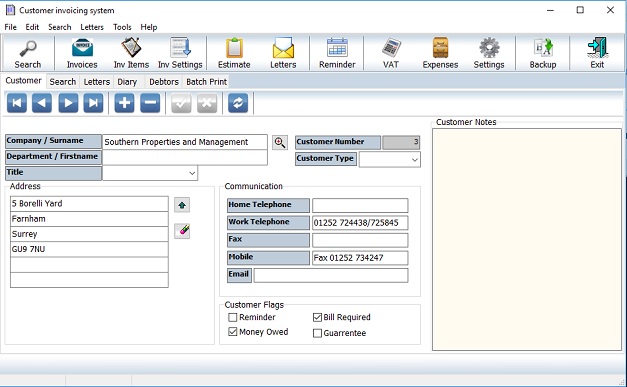Open the File menu
This screenshot has width=627, height=387.
(10, 27)
